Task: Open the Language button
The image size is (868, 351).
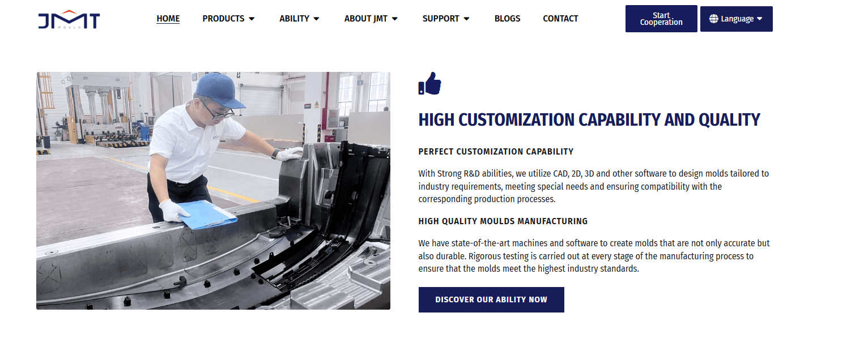Action: pos(737,19)
